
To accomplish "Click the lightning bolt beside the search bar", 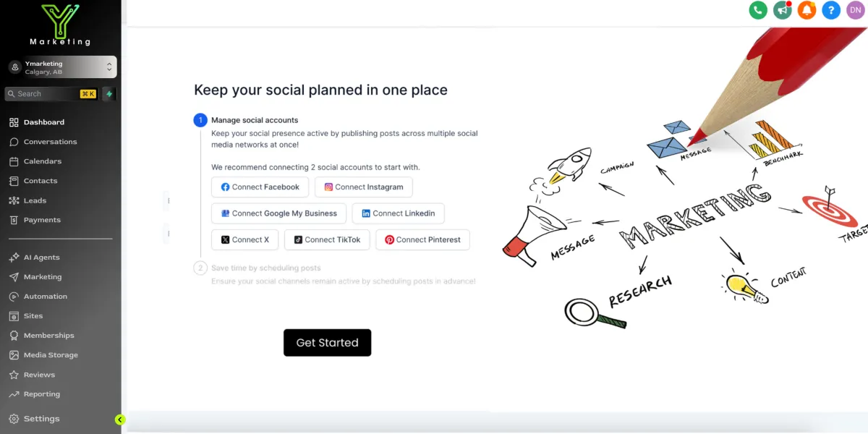I will point(109,93).
